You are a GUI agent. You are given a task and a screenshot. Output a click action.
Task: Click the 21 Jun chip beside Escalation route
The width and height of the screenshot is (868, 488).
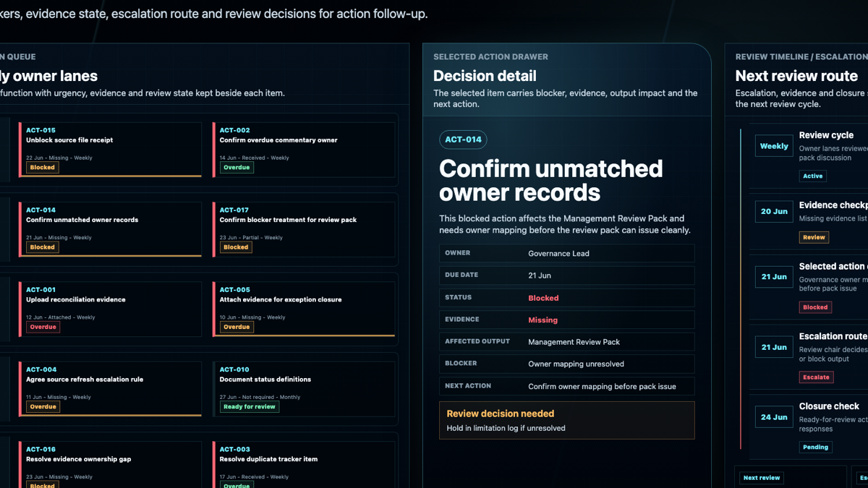coord(774,347)
